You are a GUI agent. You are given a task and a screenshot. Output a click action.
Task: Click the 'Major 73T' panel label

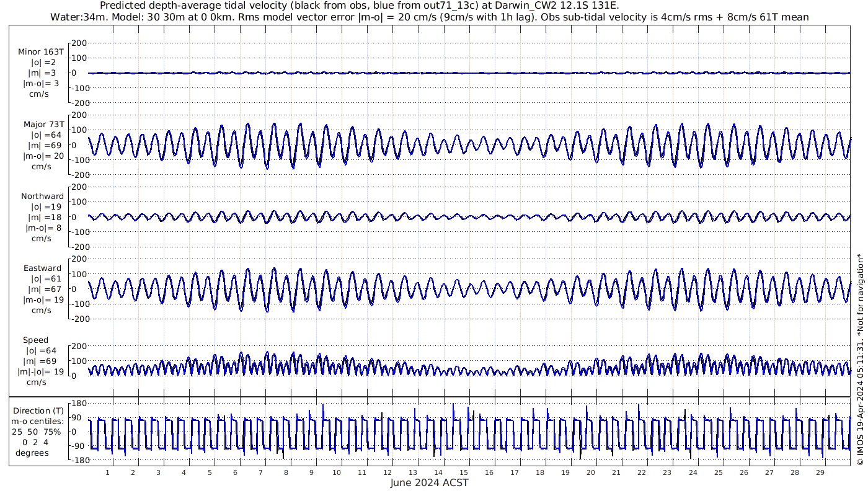43,124
